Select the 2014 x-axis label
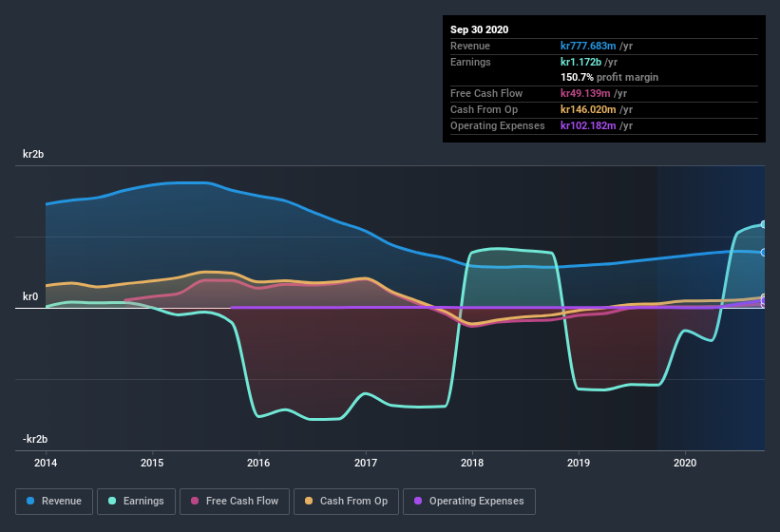Viewport: 780px width, 532px height. [x=46, y=463]
